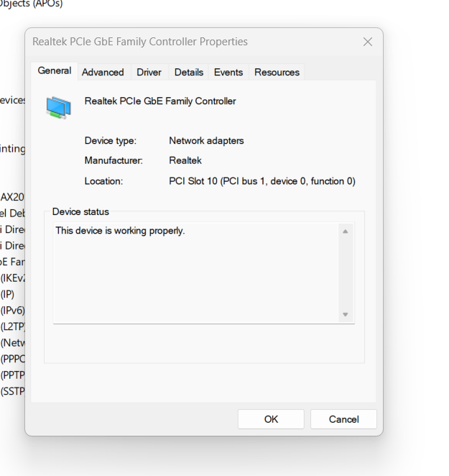Click the 'This device is working properly.' text
Image resolution: width=449 pixels, height=476 pixels.
(x=120, y=231)
